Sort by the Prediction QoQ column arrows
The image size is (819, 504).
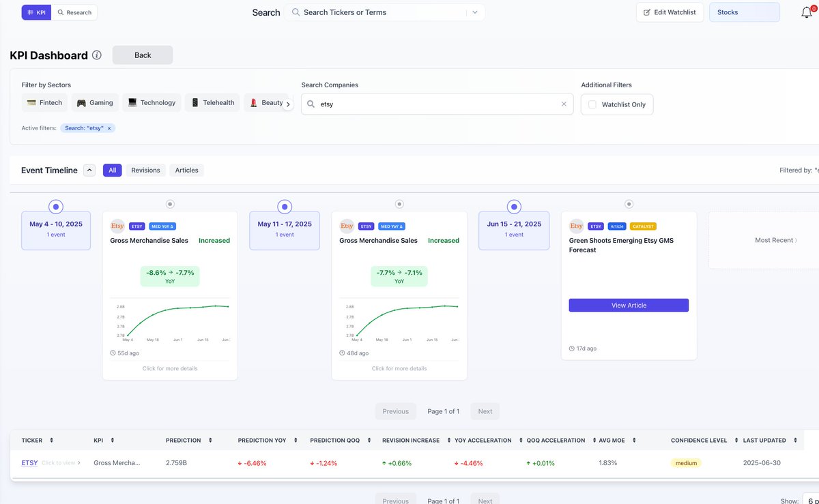click(369, 441)
